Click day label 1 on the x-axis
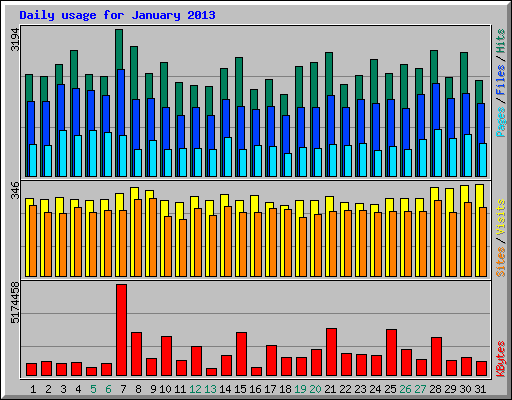The image size is (512, 400). (33, 389)
